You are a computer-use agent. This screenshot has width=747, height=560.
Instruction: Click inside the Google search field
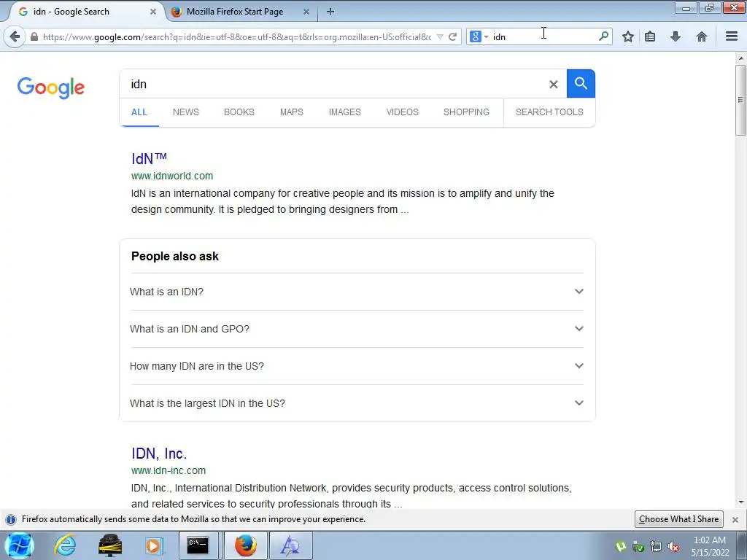coord(333,84)
